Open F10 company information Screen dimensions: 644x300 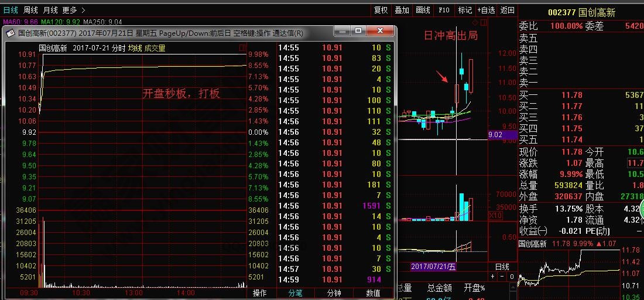[444, 10]
